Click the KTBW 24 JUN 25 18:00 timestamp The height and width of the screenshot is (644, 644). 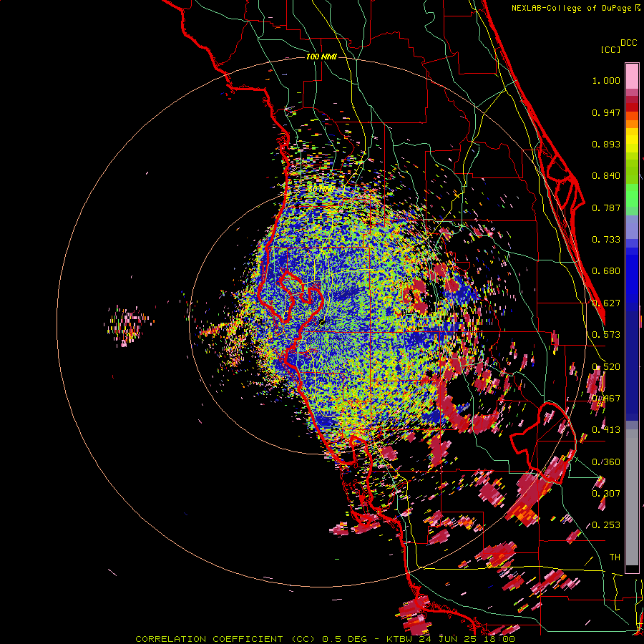(x=451, y=639)
